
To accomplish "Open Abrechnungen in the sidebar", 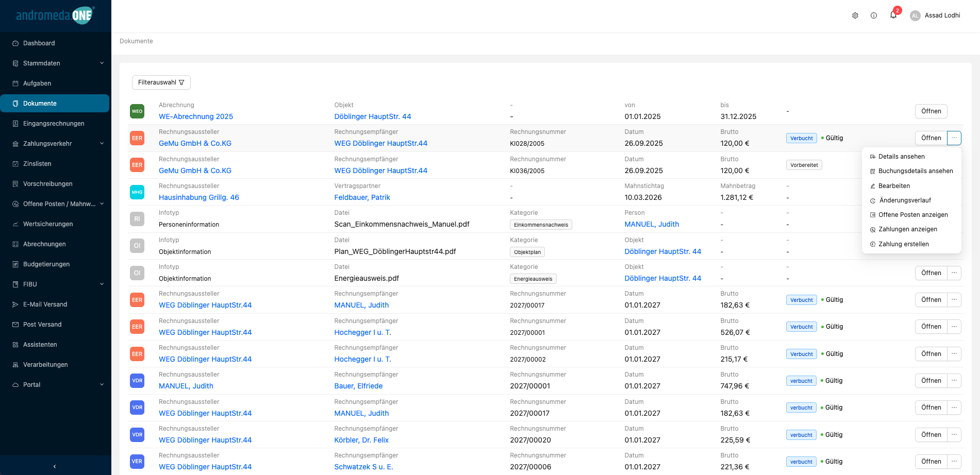I will coord(55,244).
